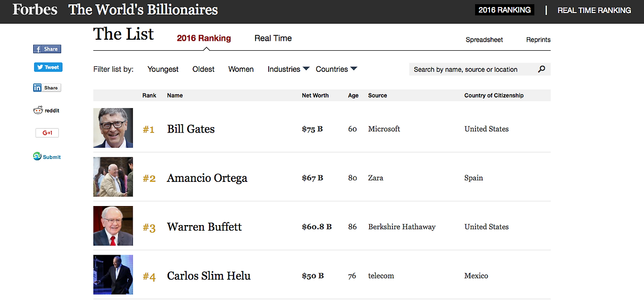
Task: Click the Google +1 button
Action: (47, 133)
